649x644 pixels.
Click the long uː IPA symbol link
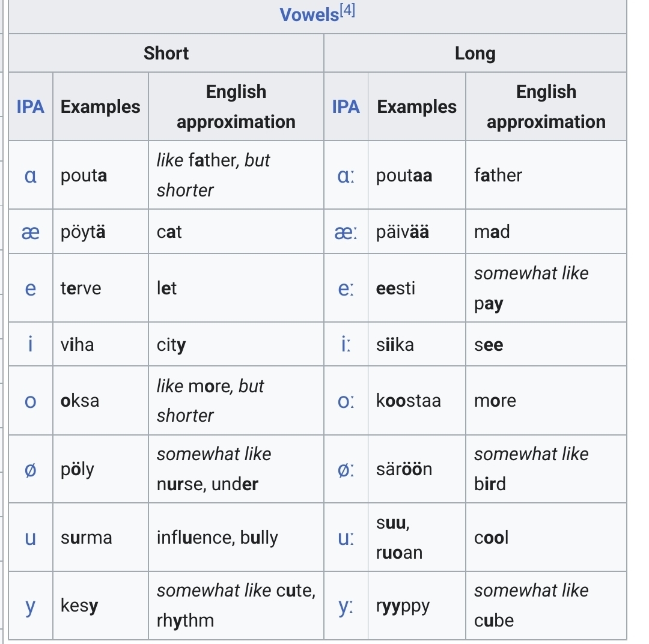(346, 538)
